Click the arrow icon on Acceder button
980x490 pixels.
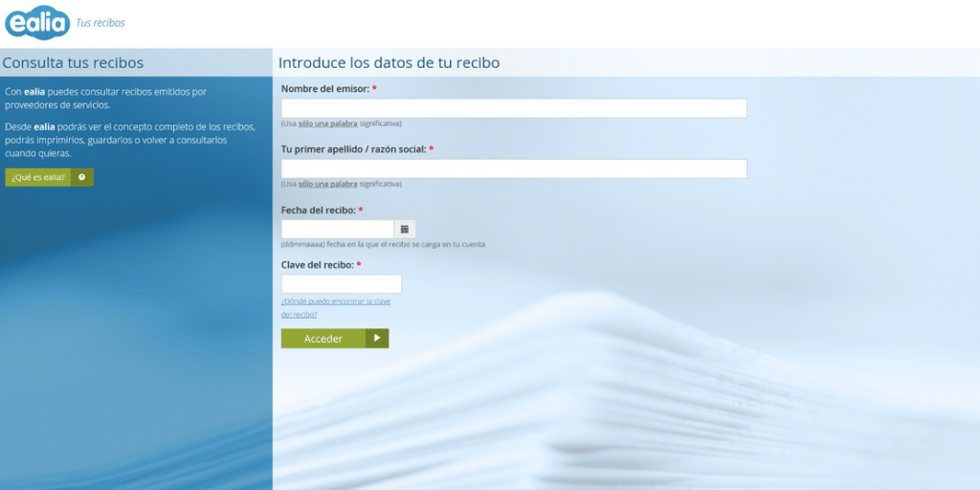[x=377, y=338]
